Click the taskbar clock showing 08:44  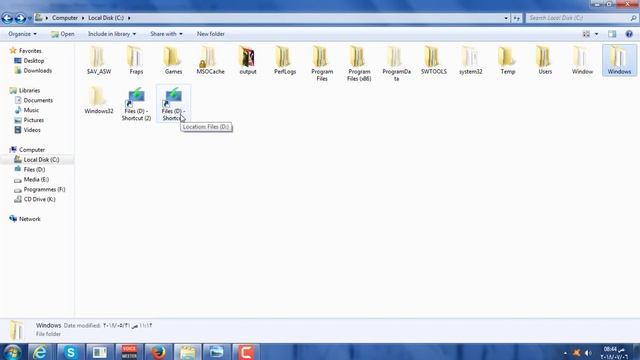point(614,353)
